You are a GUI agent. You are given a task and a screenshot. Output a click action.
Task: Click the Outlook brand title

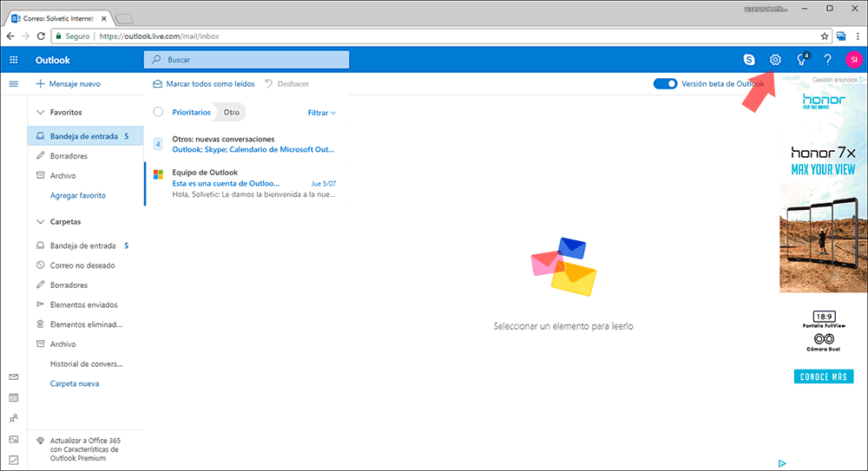(x=53, y=60)
